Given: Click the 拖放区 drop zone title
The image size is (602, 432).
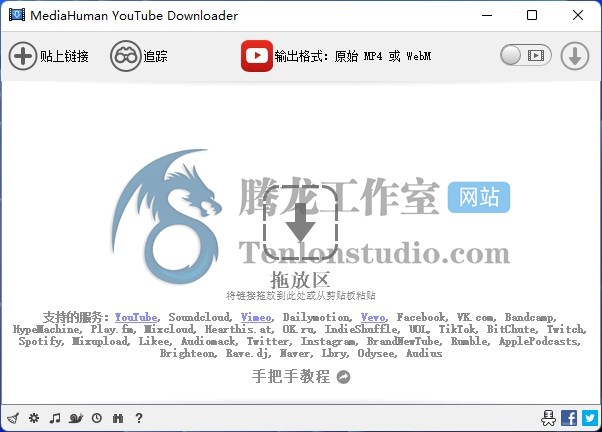Looking at the screenshot, I should 300,280.
